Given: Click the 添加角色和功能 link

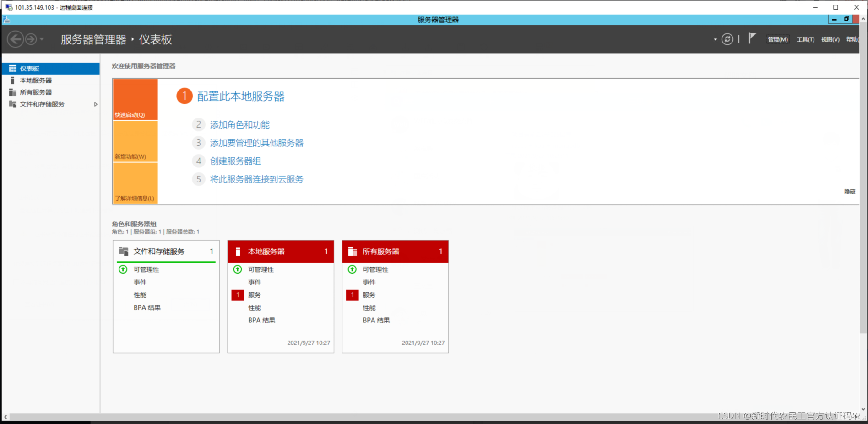Looking at the screenshot, I should point(239,125).
